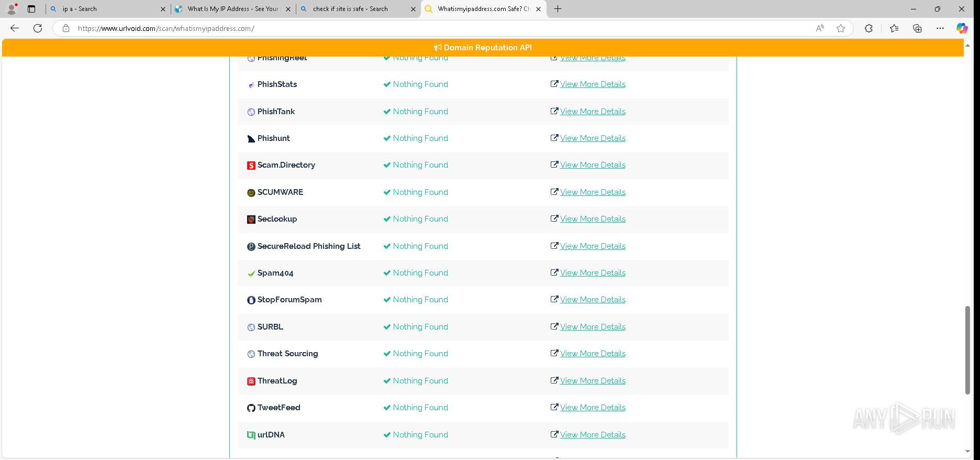Open Read aloud icon in address bar
This screenshot has width=980, height=460.
coord(820,28)
